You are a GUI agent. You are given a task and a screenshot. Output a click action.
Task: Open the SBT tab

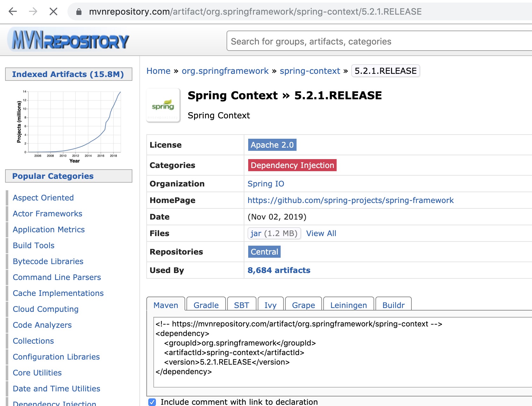[241, 305]
